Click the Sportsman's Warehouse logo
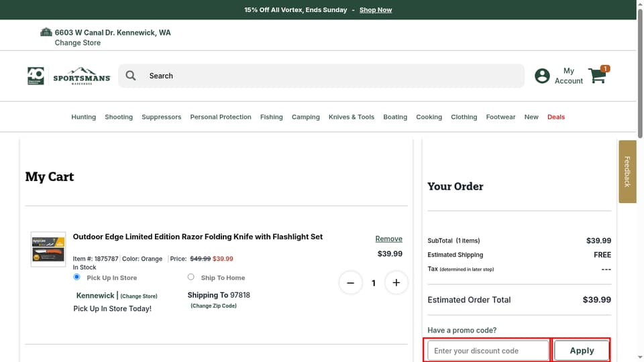 pos(82,76)
